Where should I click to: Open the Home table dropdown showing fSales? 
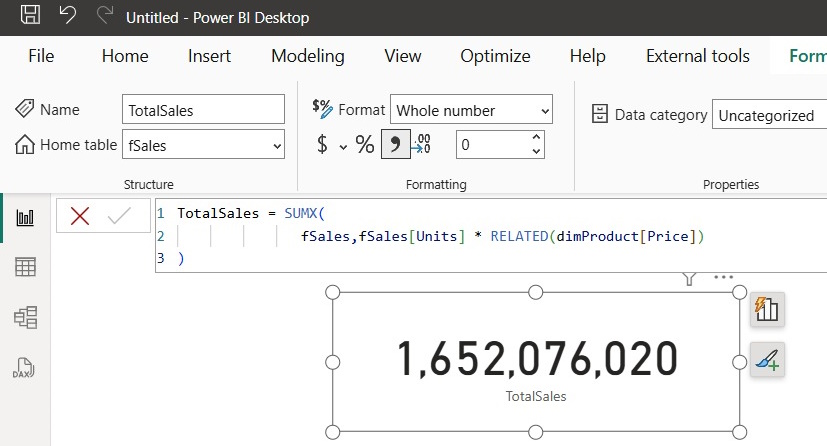[x=203, y=144]
